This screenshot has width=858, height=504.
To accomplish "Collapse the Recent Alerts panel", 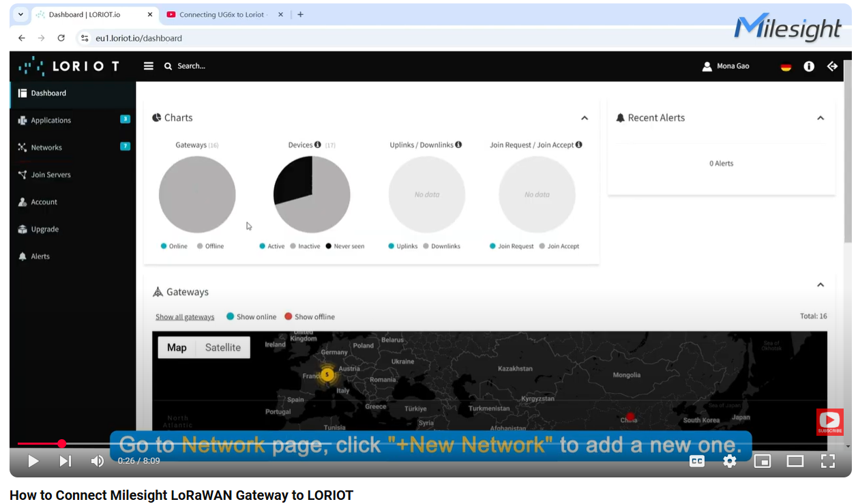I will 820,118.
